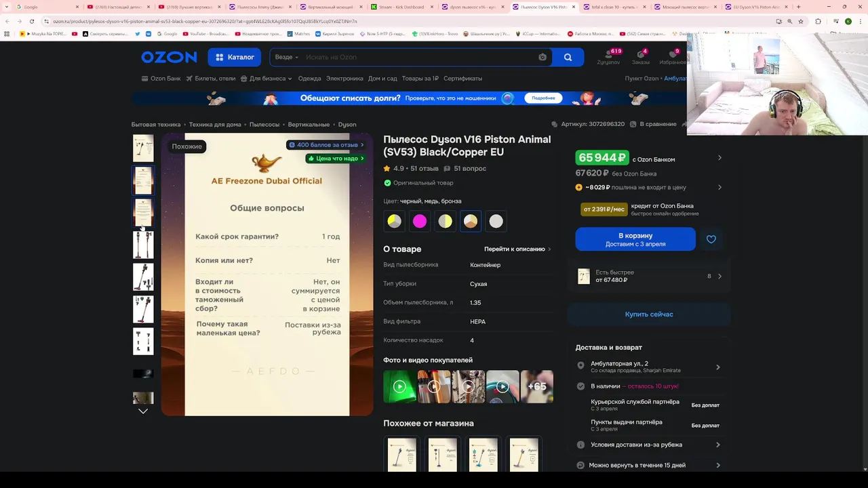
Task: Expand the Есть быстрее offers row
Action: click(x=649, y=277)
